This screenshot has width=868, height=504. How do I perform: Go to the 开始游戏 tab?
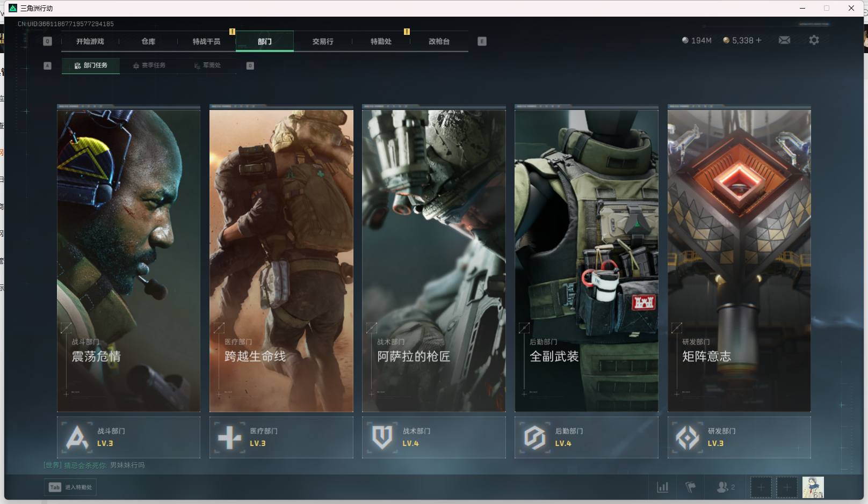point(90,41)
